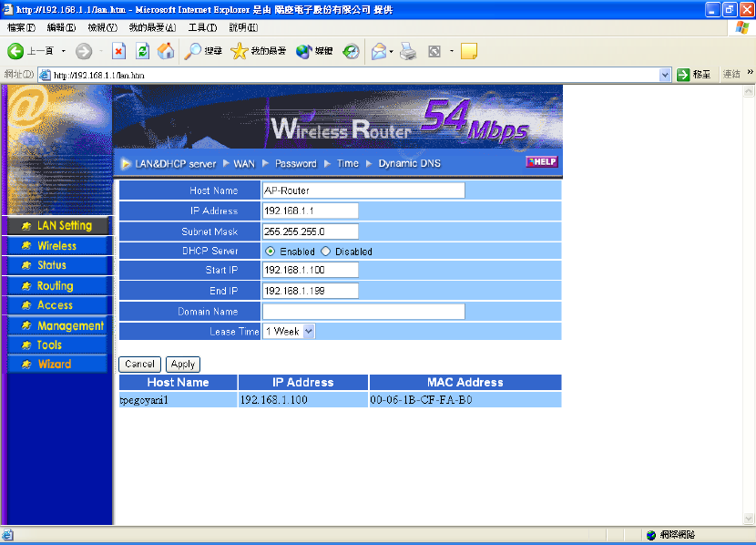The height and width of the screenshot is (545, 756).
Task: Open Wizard in sidebar
Action: (x=57, y=365)
